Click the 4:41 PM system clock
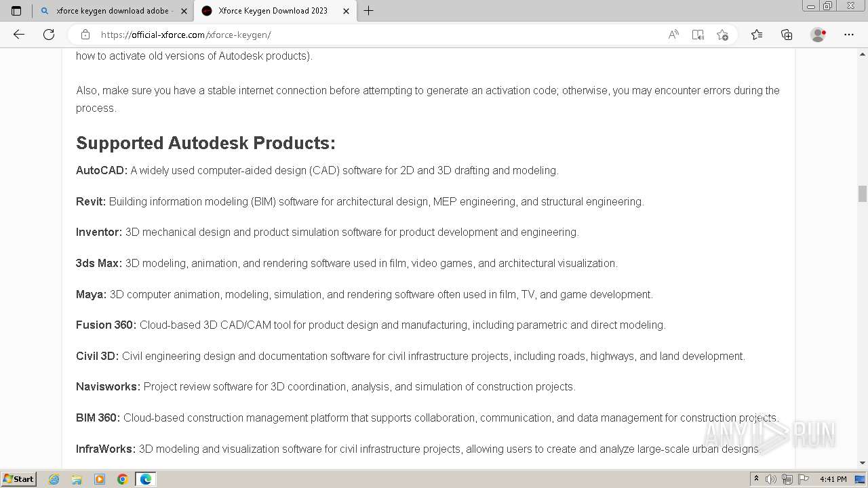 [x=833, y=479]
